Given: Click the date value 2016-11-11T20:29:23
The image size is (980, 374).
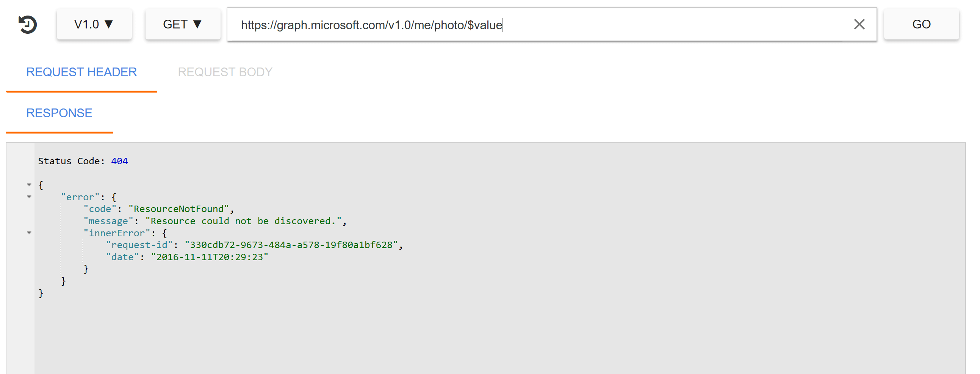Looking at the screenshot, I should pyautogui.click(x=210, y=257).
